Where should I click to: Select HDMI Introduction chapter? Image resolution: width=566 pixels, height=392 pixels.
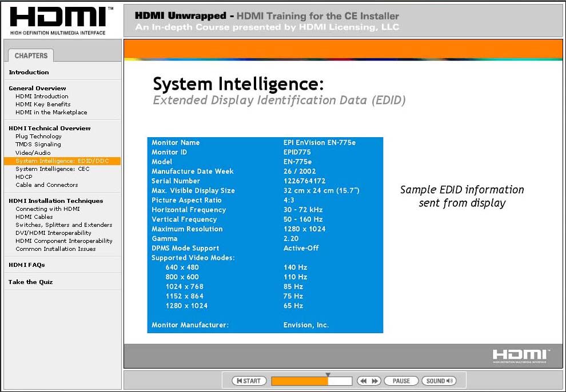pos(42,97)
